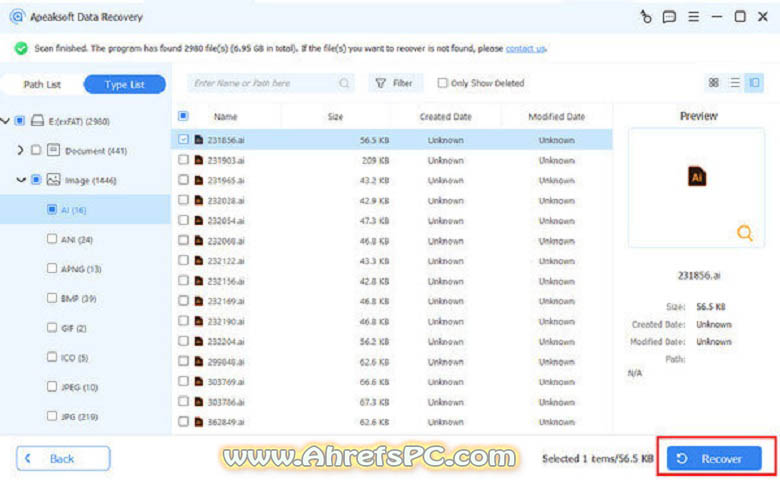Collapse the E:(exFAT) drive node
The image size is (780, 480).
pos(5,121)
